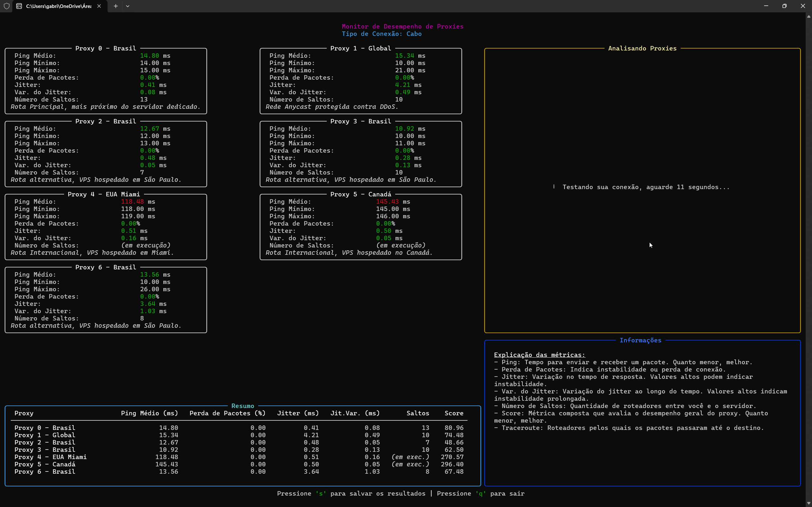Image resolution: width=812 pixels, height=507 pixels.
Task: Select Proxy 5 - Canadá summary row
Action: 239,465
